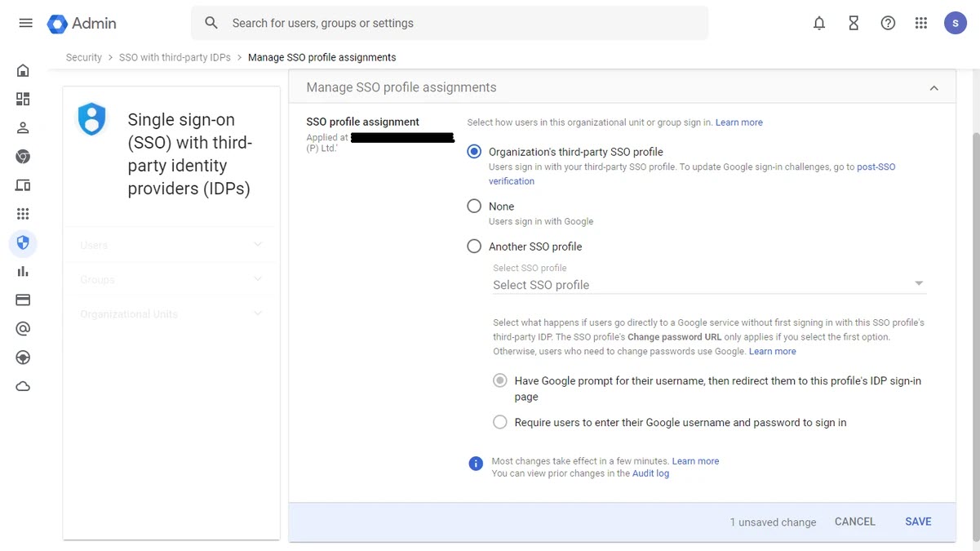Open the Dashboard sidebar icon
The width and height of the screenshot is (980, 551).
23,99
